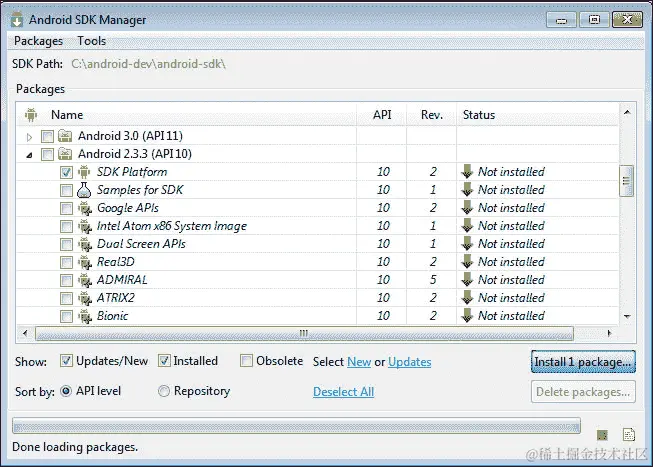Viewport: 653px width, 467px height.
Task: Click the add-on icon next to Google APIs
Action: coord(85,208)
